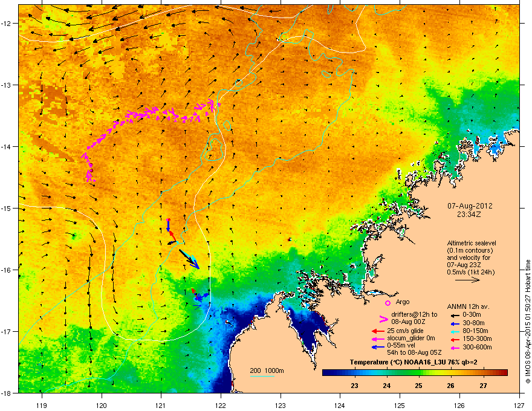Click the longitude axis label 127
This screenshot has height=411, width=532.
pyautogui.click(x=519, y=405)
